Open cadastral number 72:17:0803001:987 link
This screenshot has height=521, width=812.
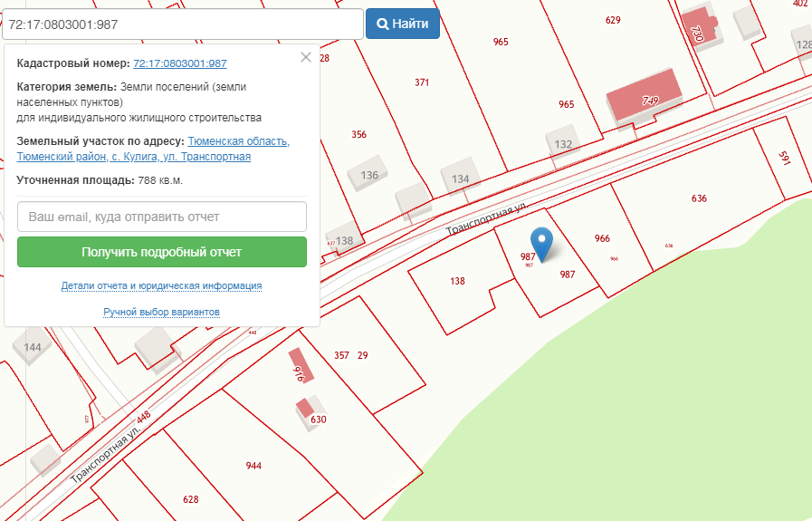(x=179, y=63)
